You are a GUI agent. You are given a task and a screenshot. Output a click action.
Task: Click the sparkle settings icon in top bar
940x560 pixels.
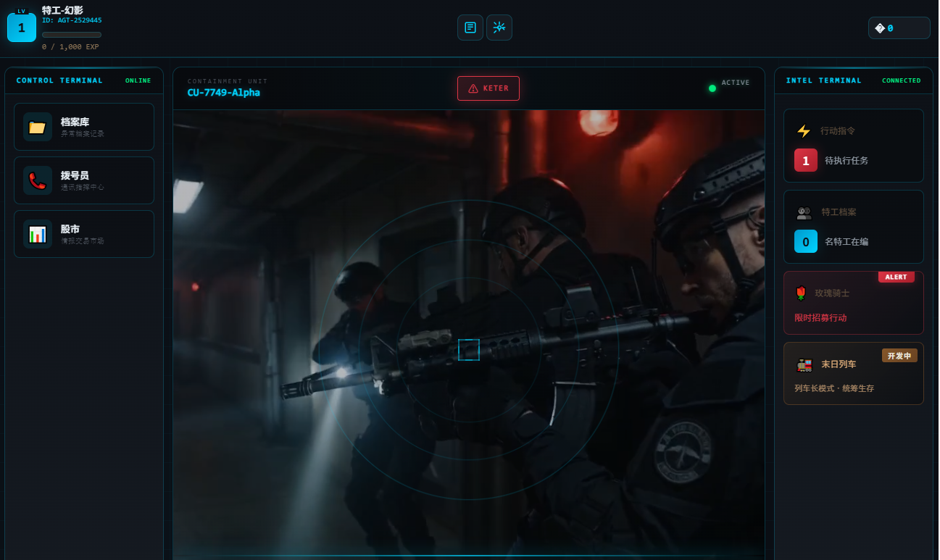point(499,28)
